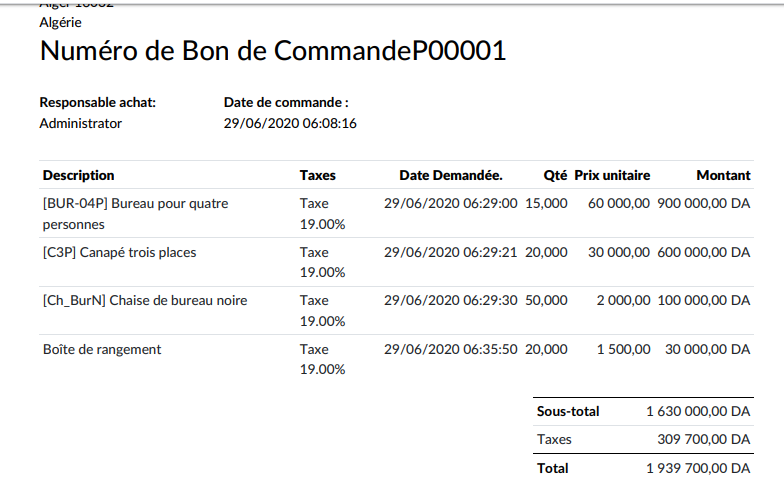784x494 pixels.
Task: Select the Chaise de bureau noire line
Action: click(145, 300)
